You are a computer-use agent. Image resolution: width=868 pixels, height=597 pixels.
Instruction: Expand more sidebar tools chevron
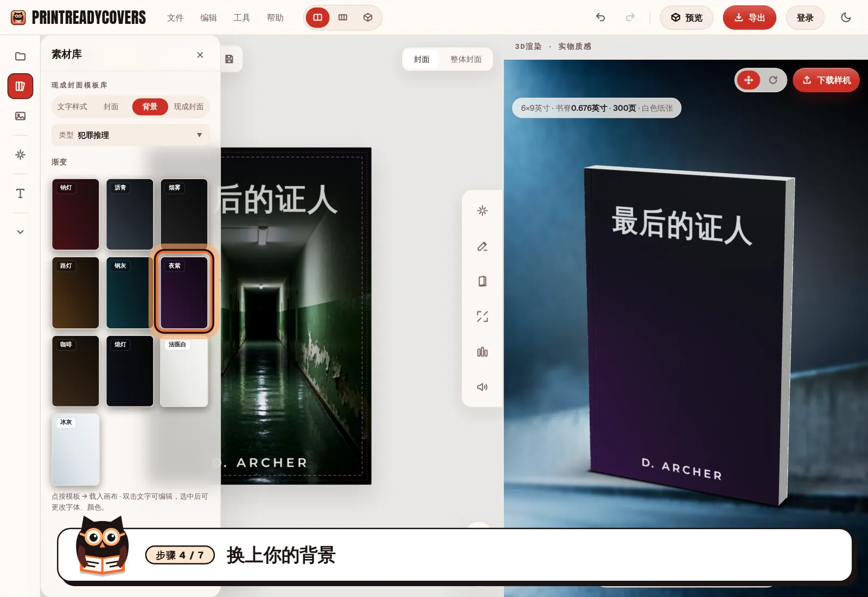[x=20, y=232]
